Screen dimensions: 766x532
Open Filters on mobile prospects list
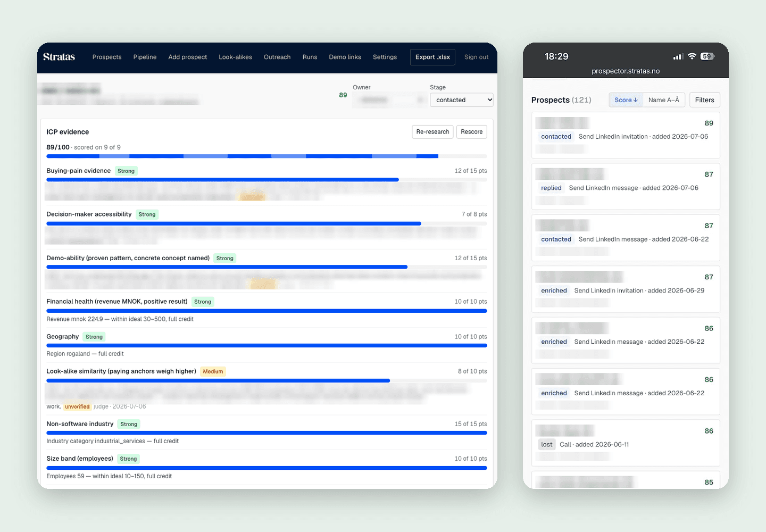704,100
